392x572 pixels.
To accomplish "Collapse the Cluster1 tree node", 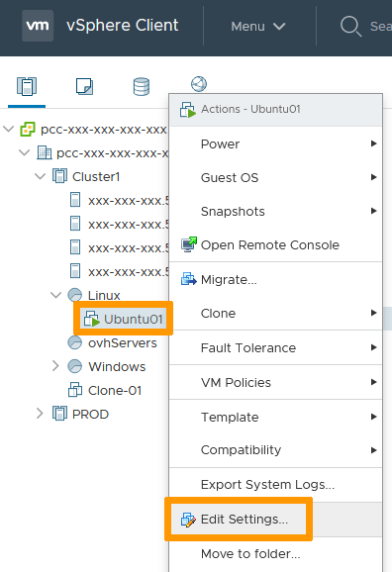I will (40, 176).
